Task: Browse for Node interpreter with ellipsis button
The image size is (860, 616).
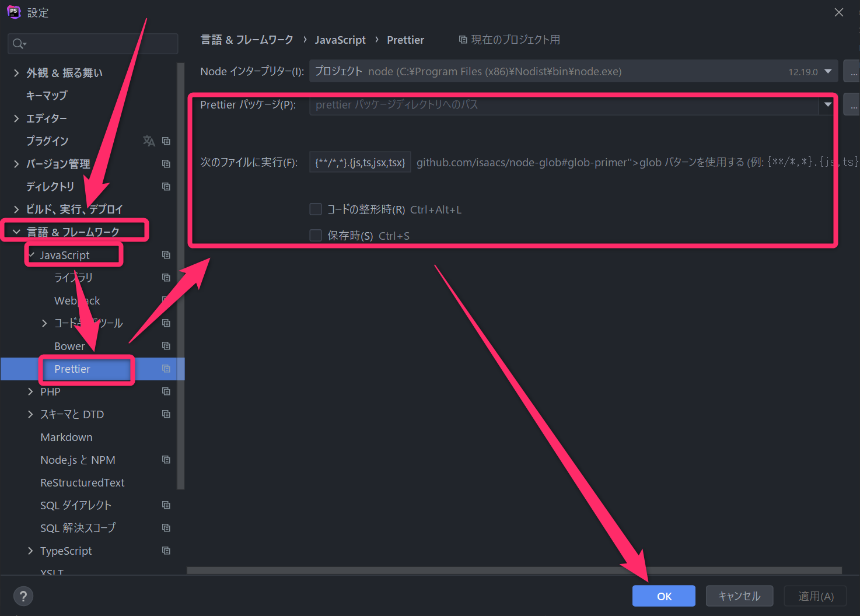Action: pyautogui.click(x=852, y=71)
